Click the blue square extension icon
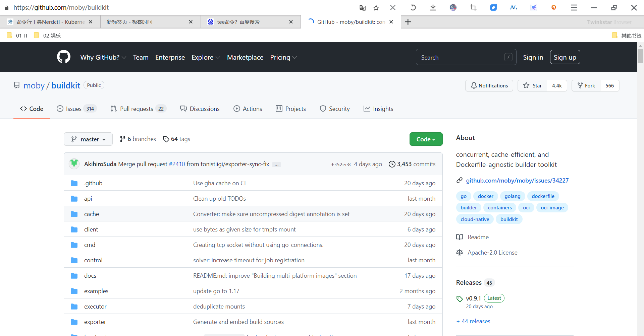Screen dimensions: 644x336 pos(493,7)
